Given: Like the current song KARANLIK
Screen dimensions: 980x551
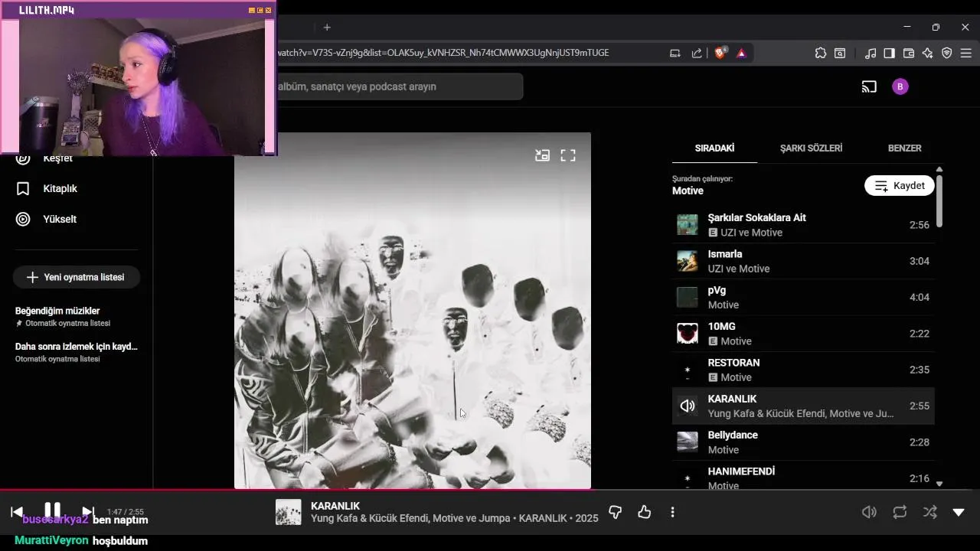Looking at the screenshot, I should 644,512.
